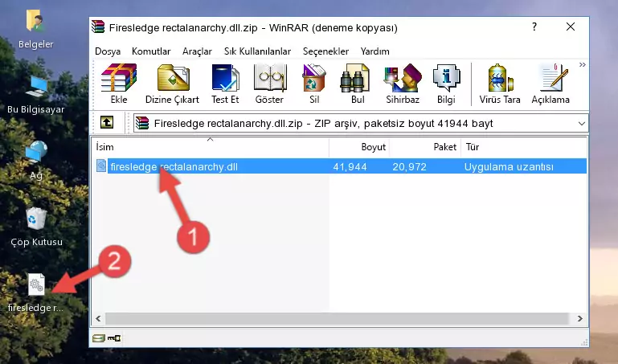618x364 pixels.
Task: Sort list by Paket column
Action: click(x=425, y=147)
